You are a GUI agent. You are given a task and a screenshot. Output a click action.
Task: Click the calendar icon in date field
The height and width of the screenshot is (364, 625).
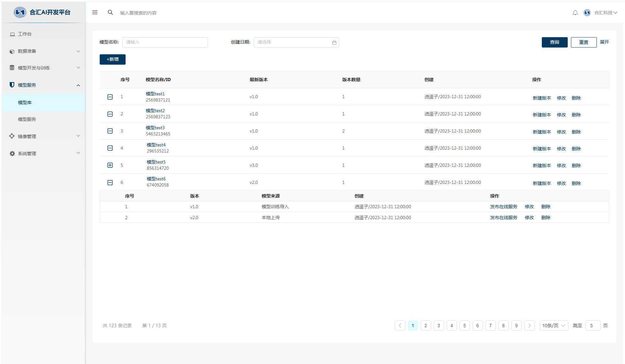coord(334,42)
